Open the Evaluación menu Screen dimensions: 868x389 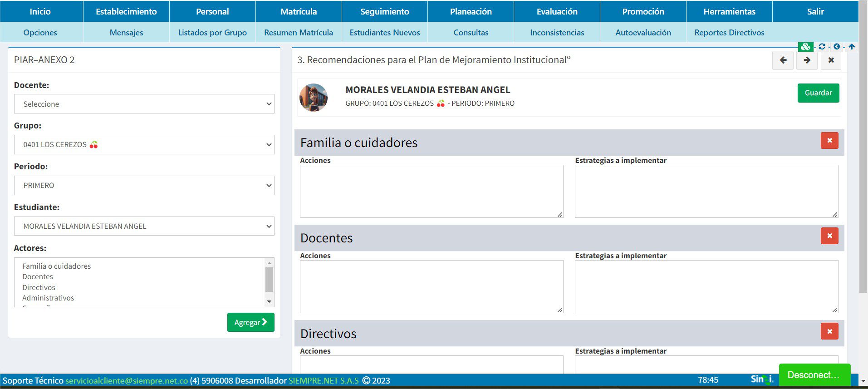(x=557, y=11)
